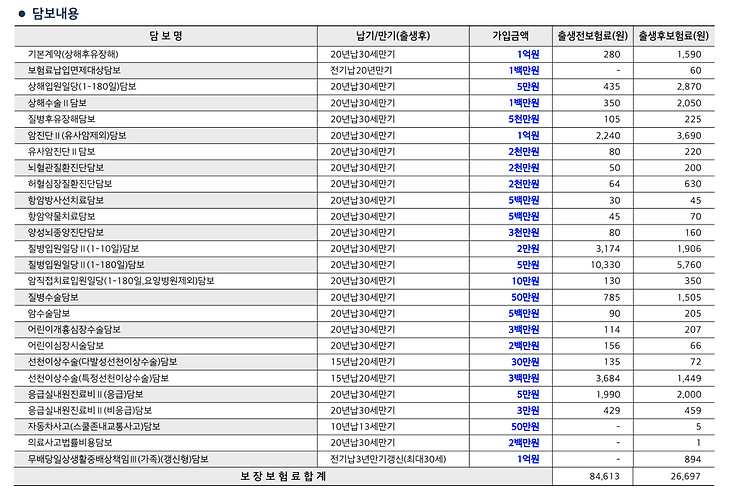Click the 156 prenatal premium value
750x488 pixels.
point(612,345)
